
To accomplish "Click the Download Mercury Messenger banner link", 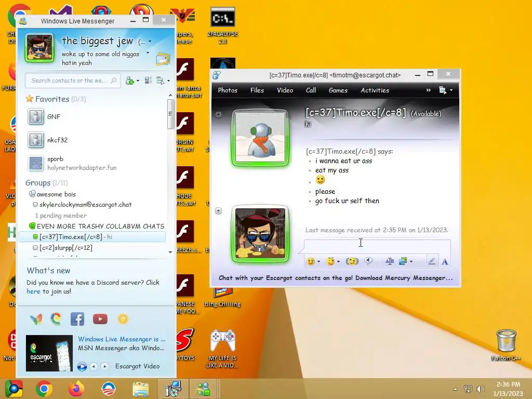I will click(336, 278).
